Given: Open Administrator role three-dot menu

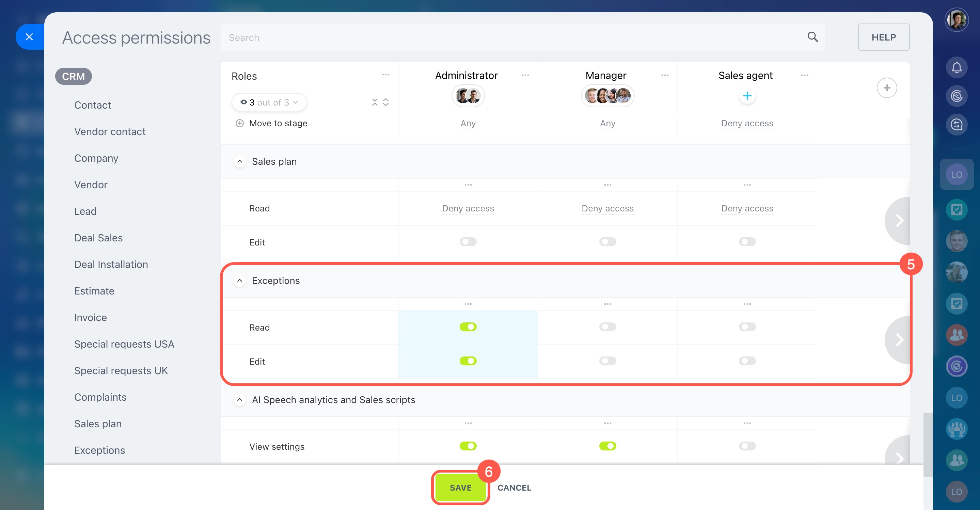Looking at the screenshot, I should [x=525, y=75].
